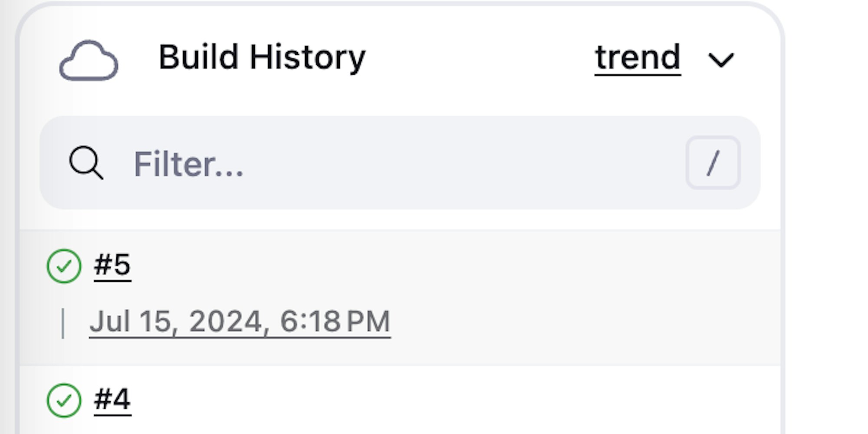The height and width of the screenshot is (434, 868).
Task: Open the Jul 15, 2024, 6:18 PM timestamp link
Action: coord(240,322)
